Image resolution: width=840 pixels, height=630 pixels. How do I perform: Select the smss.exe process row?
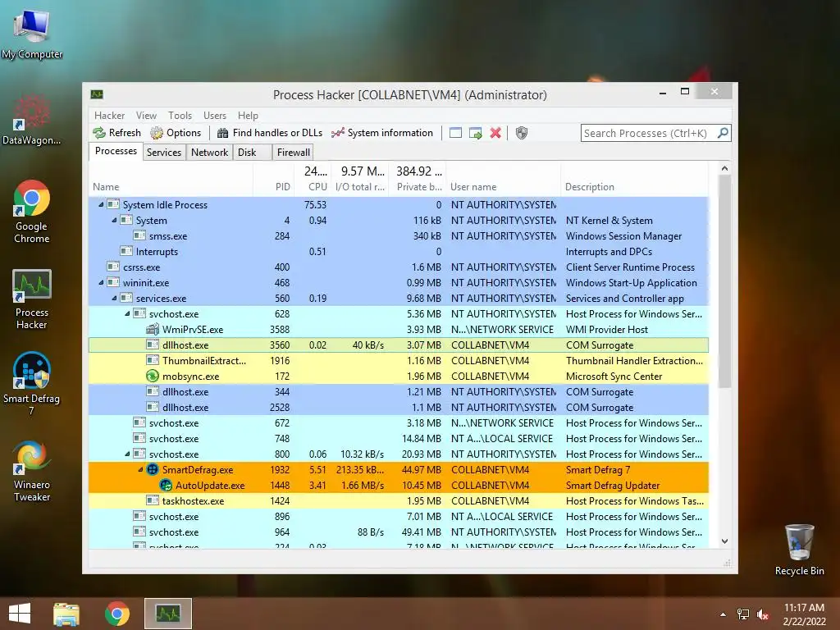[x=399, y=235]
